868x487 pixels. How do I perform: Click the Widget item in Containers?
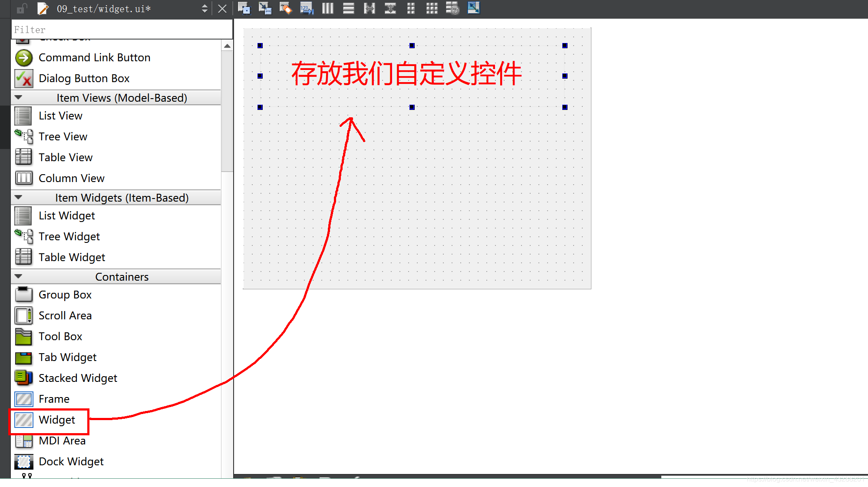(x=56, y=420)
